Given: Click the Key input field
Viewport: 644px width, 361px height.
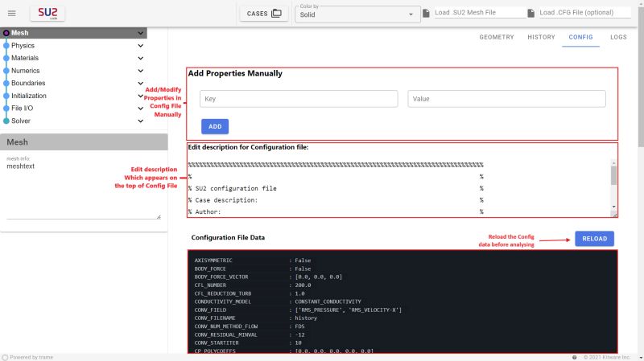Looking at the screenshot, I should tap(299, 99).
